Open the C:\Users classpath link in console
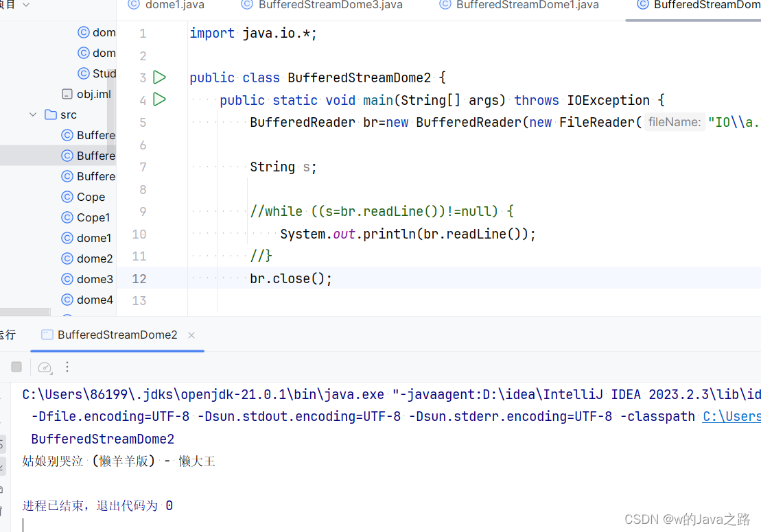The width and height of the screenshot is (761, 532). click(731, 415)
